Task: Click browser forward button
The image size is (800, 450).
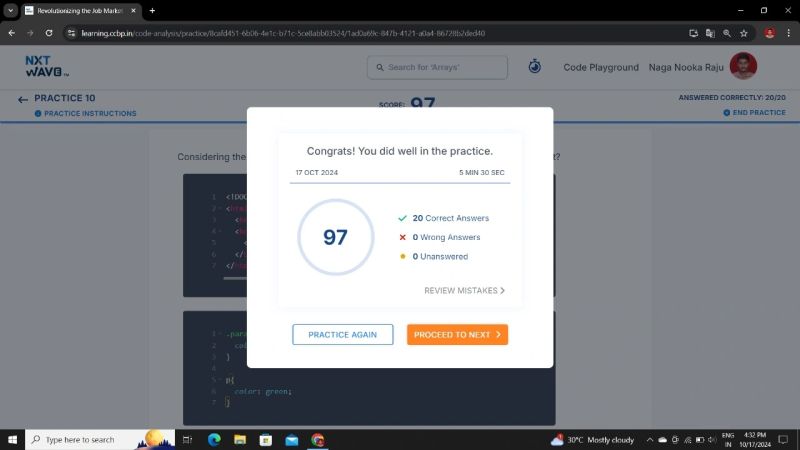Action: [x=30, y=33]
